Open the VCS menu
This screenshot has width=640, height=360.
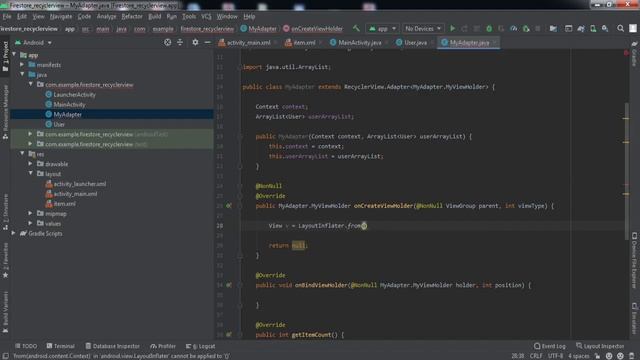point(206,16)
